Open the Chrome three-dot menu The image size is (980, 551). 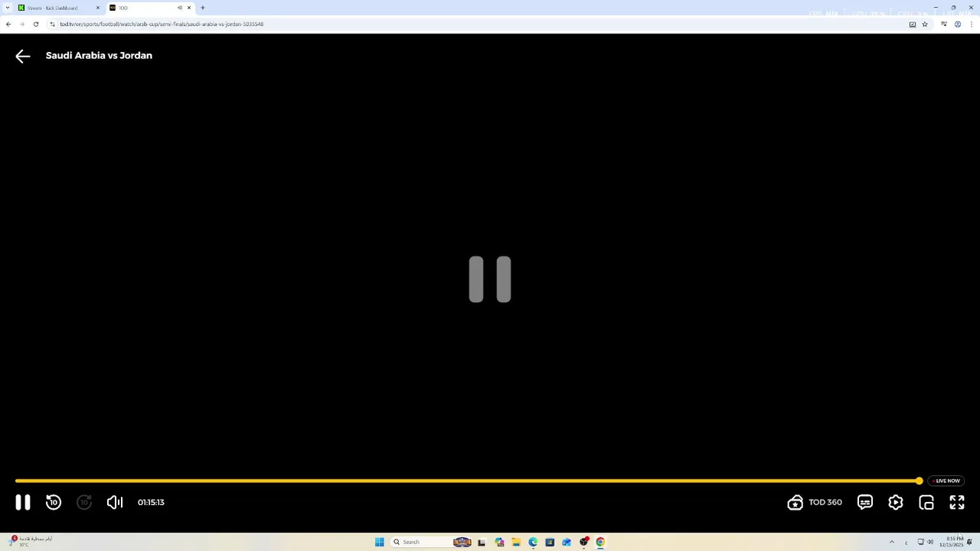click(972, 24)
